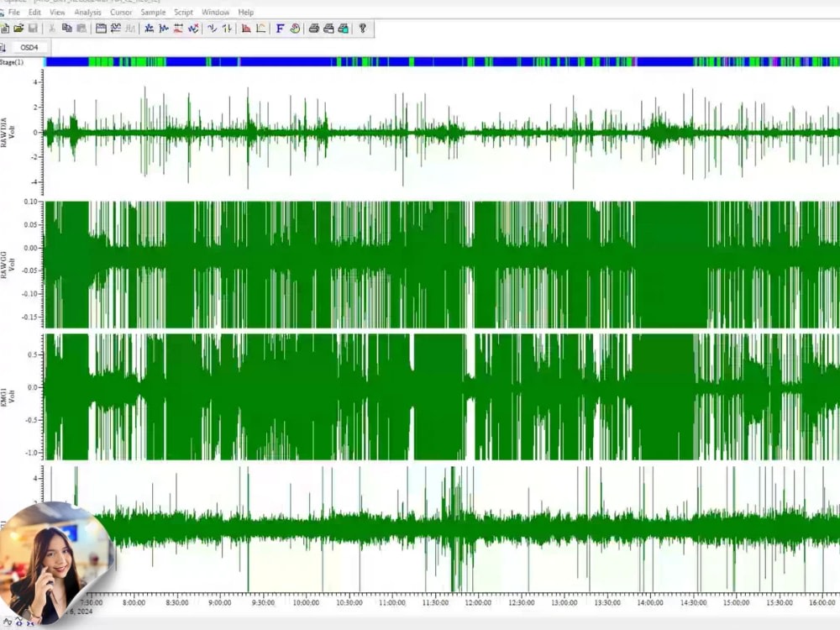This screenshot has width=840, height=630.
Task: Open the Edit menu
Action: tap(34, 12)
